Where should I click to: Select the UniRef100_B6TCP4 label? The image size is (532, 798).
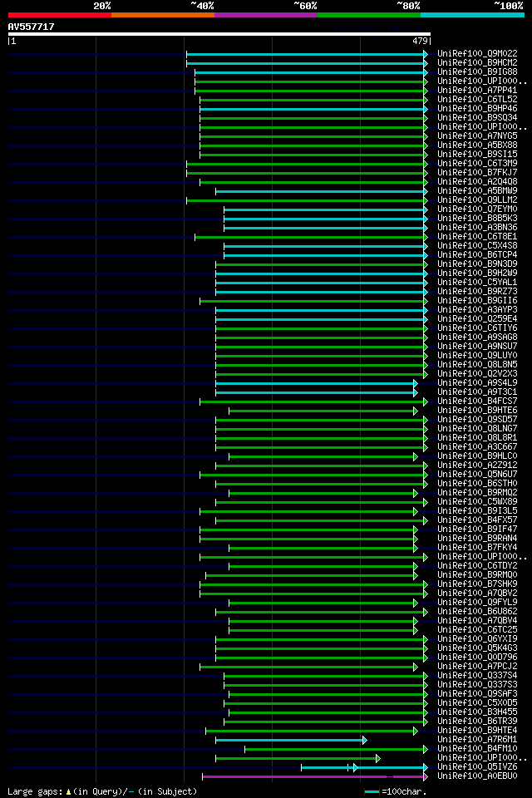(x=477, y=255)
